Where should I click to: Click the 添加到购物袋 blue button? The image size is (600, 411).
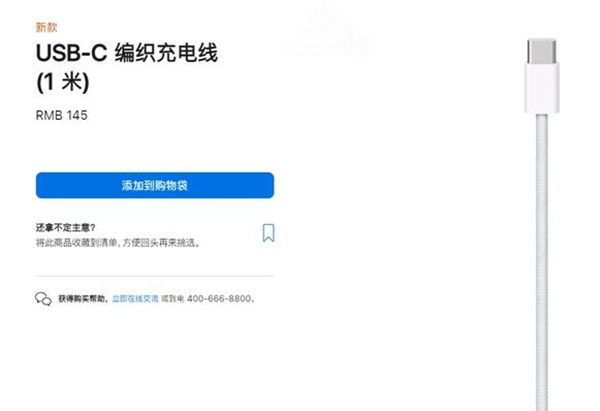click(155, 185)
